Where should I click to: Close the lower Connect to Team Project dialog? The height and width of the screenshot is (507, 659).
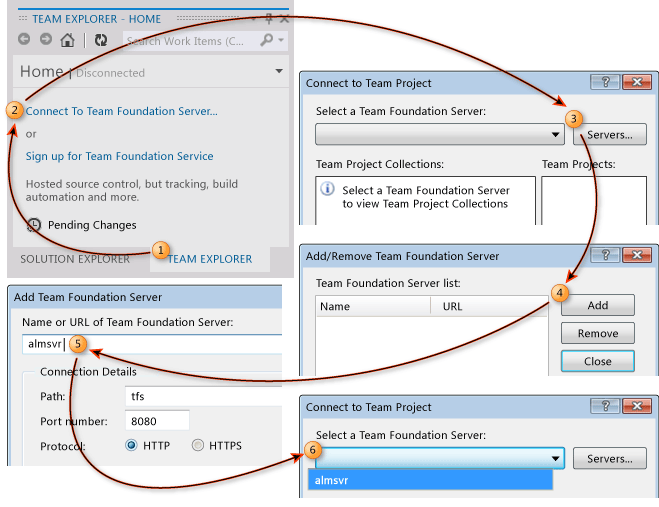point(637,406)
